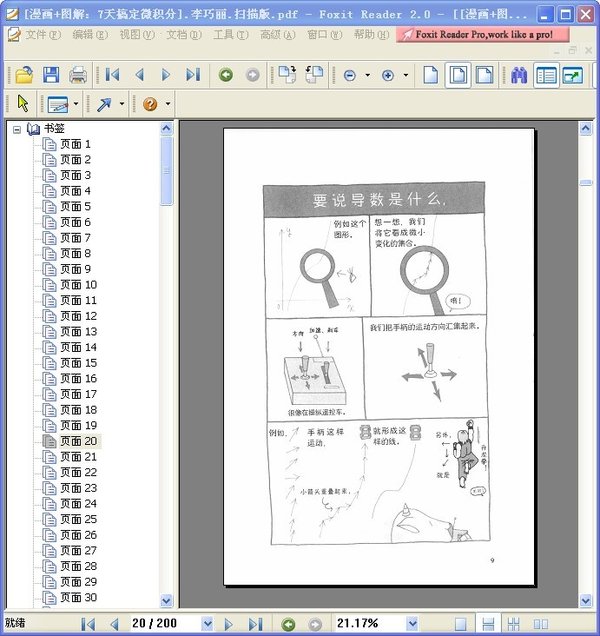
Task: Toggle the navigation panel button
Action: pyautogui.click(x=546, y=75)
